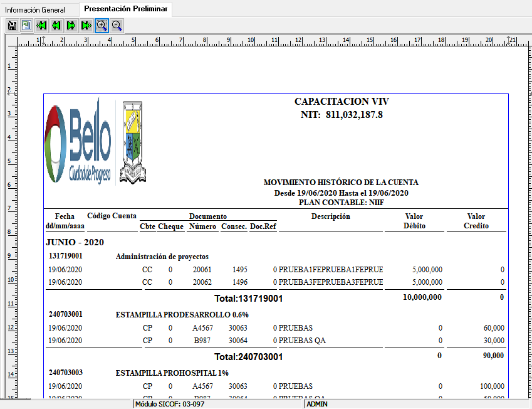Click the Bello Ciudad de Progreso logo
532x409 pixels.
pyautogui.click(x=78, y=141)
